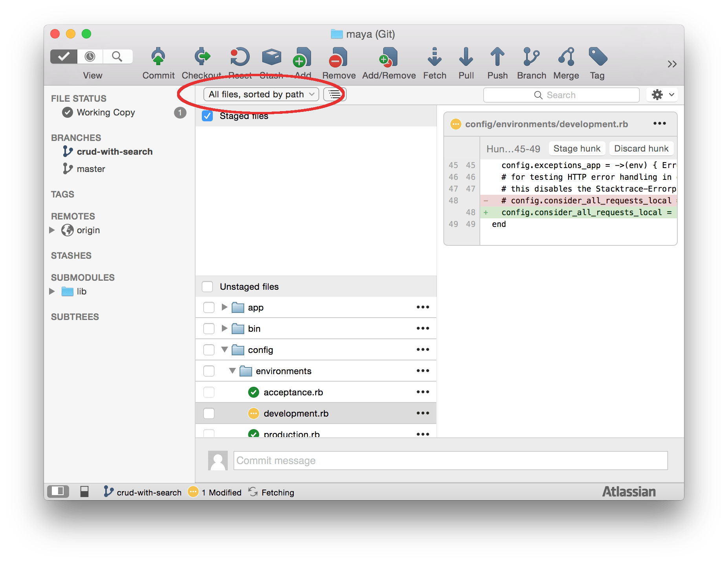Uncheck the Staged files checkbox
Viewport: 728px width, 563px height.
coord(207,116)
